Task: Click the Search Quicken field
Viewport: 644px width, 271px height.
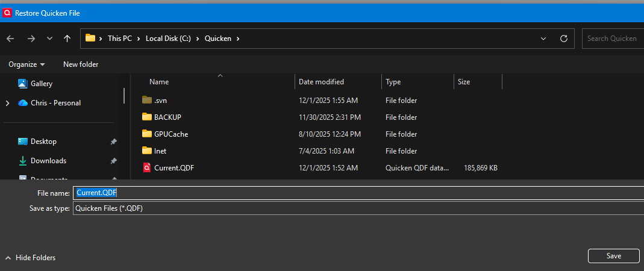Action: click(613, 39)
